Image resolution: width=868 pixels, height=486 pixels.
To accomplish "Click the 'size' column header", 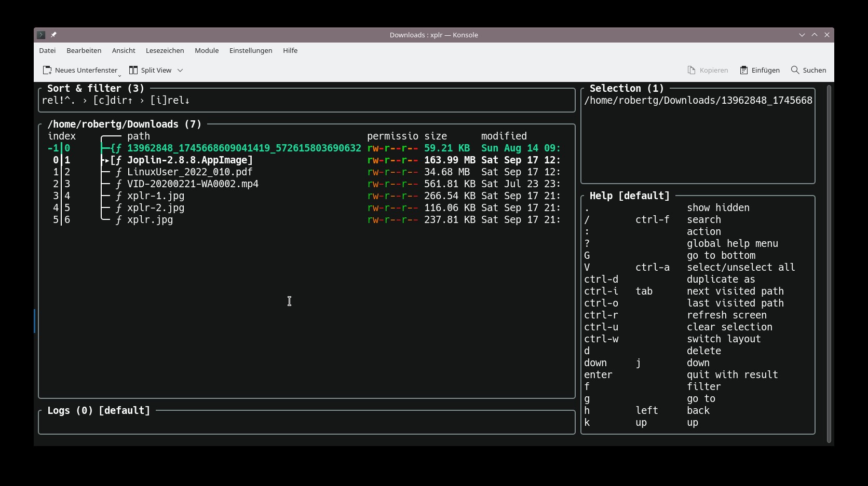I will 436,136.
